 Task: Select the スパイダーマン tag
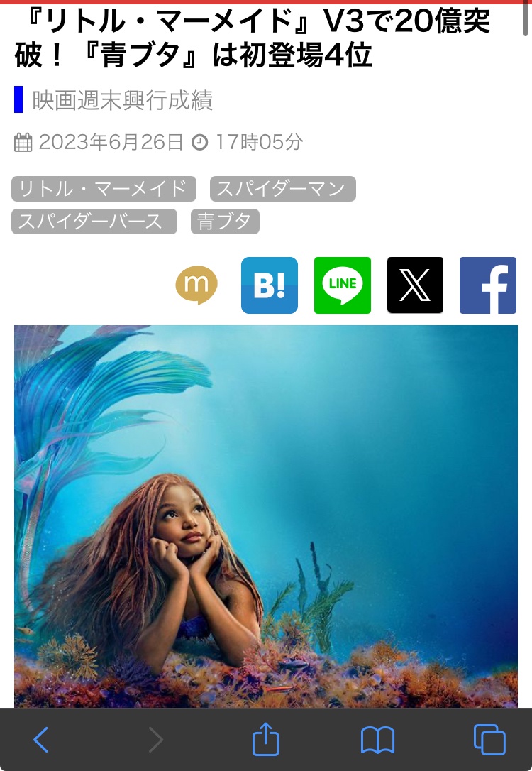coord(283,189)
